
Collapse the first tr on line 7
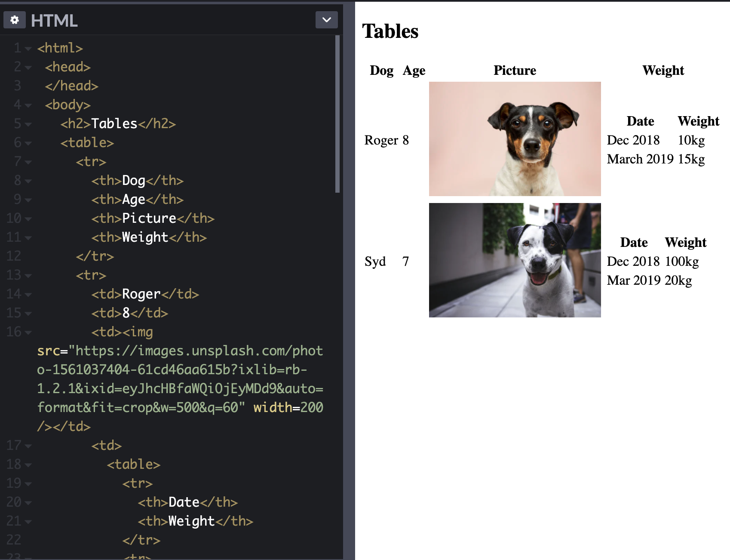tap(28, 161)
